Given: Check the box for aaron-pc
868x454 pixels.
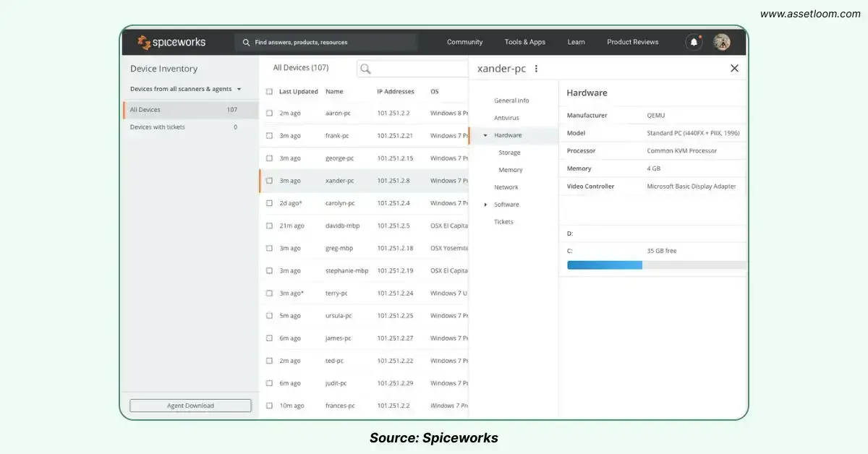Looking at the screenshot, I should 269,113.
